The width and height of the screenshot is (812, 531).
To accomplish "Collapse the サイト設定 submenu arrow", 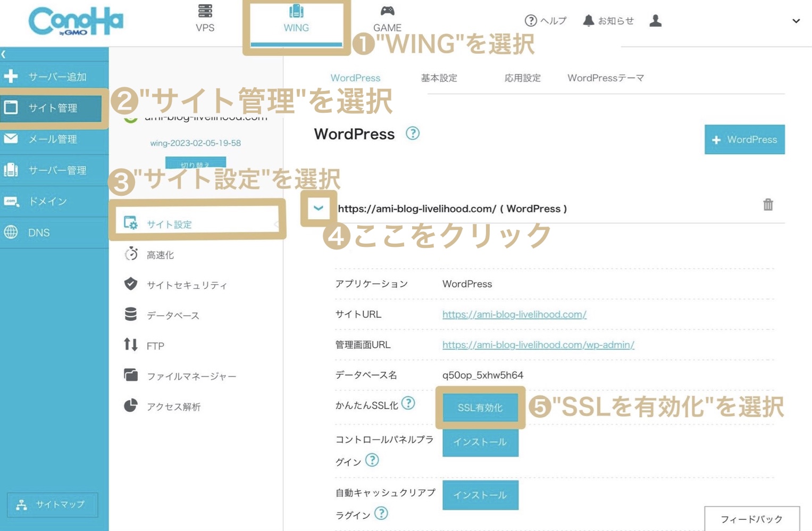I will (x=277, y=224).
